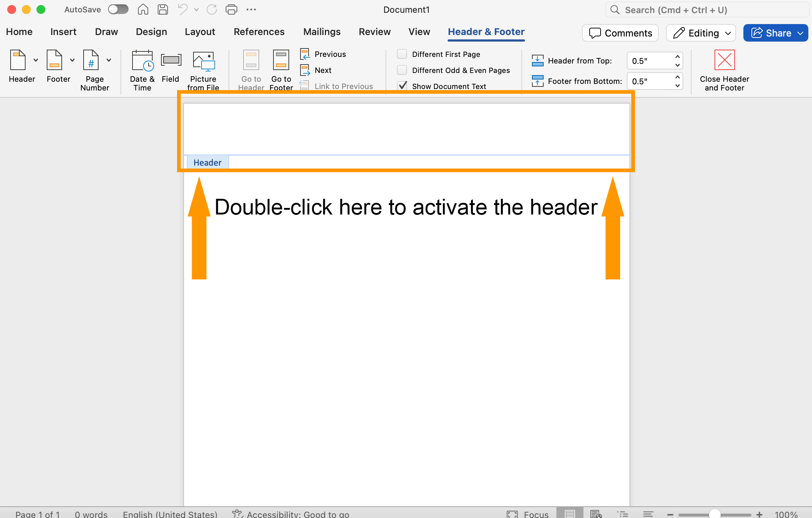Click the Home icon in the title bar
Screen dimensions: 812x518
pos(143,10)
